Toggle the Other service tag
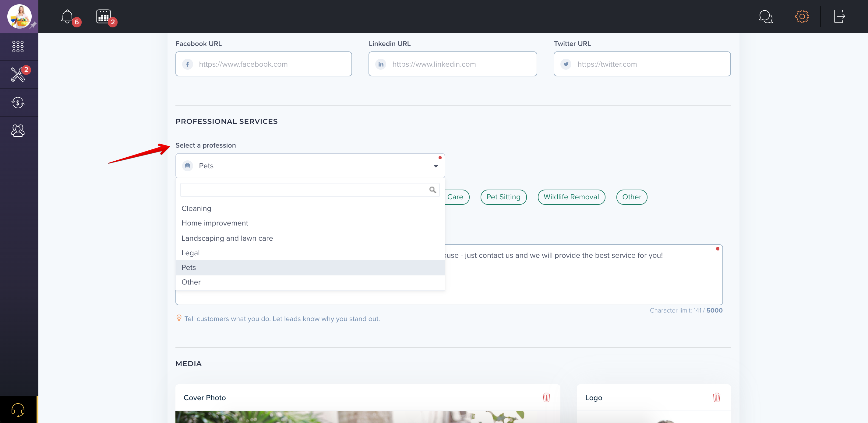 click(631, 197)
